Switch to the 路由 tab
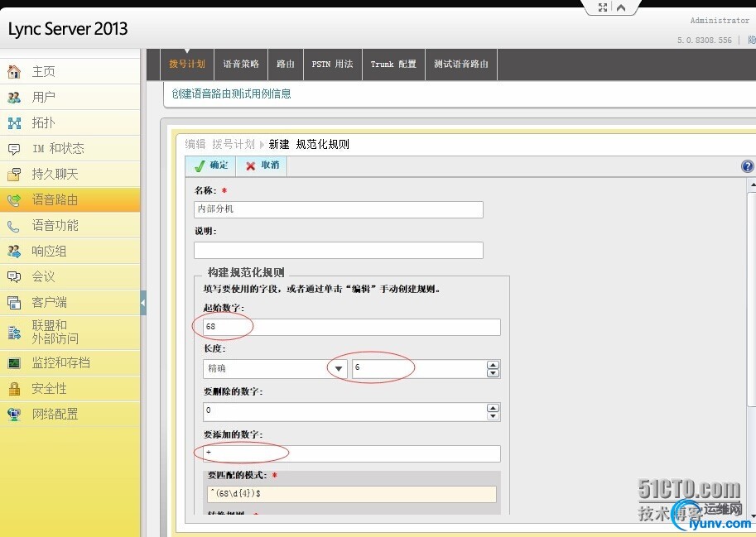The height and width of the screenshot is (537, 756). pyautogui.click(x=286, y=64)
